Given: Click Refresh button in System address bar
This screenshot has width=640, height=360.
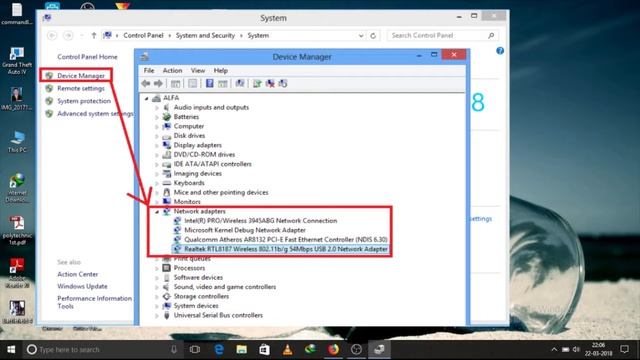Looking at the screenshot, I should tap(373, 36).
